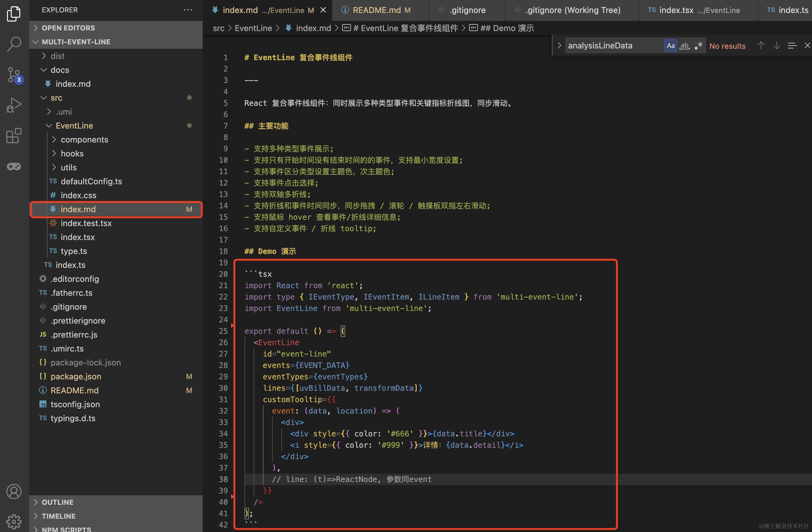Switch to the README.md tab

tap(380, 10)
